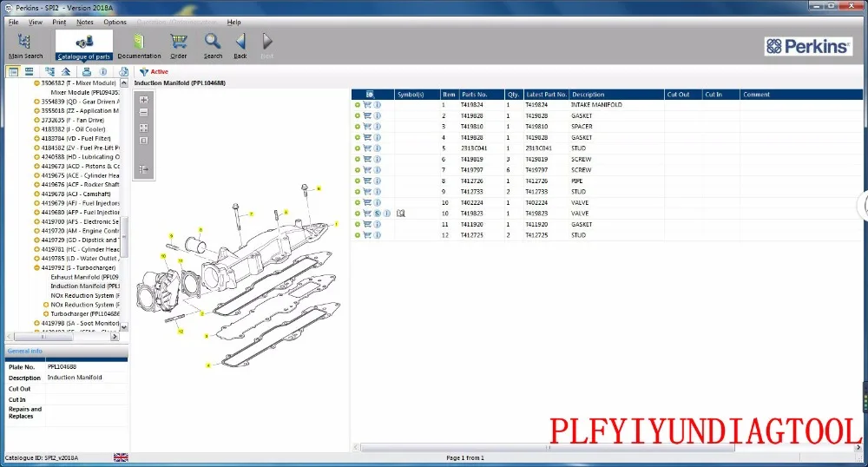Zoom out of the diagram with minus button
Viewport: 868px width, 467px height.
point(144,112)
